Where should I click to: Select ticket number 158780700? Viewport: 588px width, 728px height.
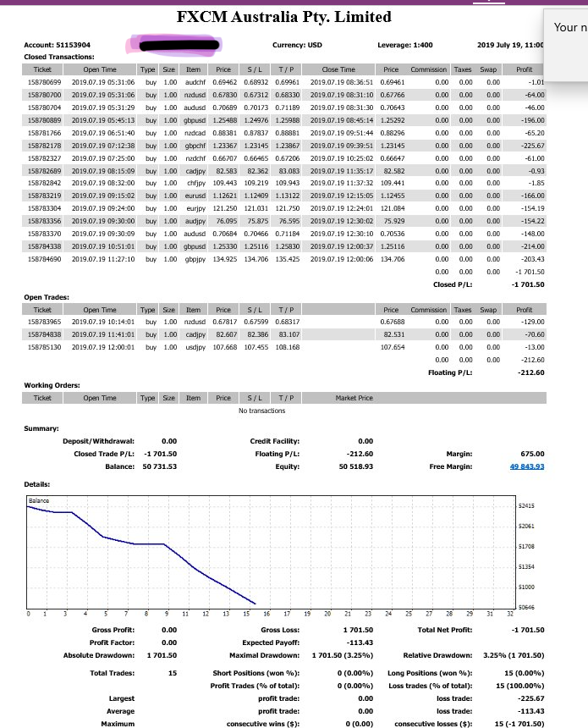[x=44, y=95]
